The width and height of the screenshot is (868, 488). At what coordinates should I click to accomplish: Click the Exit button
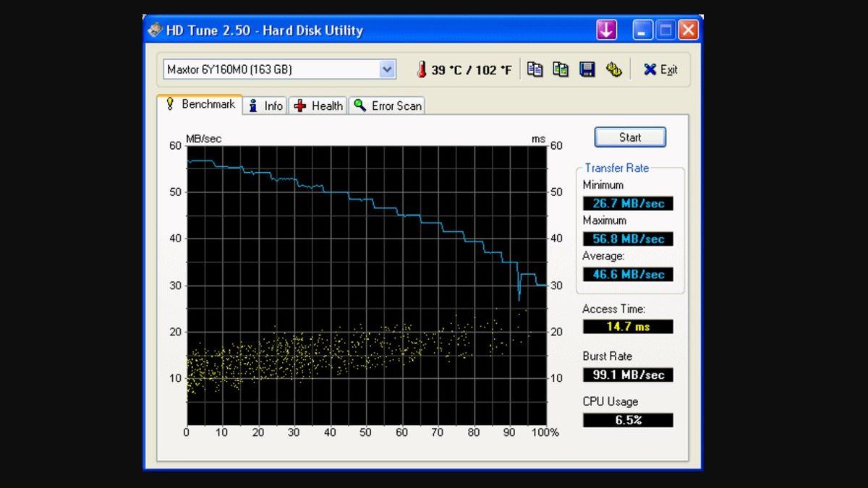tap(660, 69)
